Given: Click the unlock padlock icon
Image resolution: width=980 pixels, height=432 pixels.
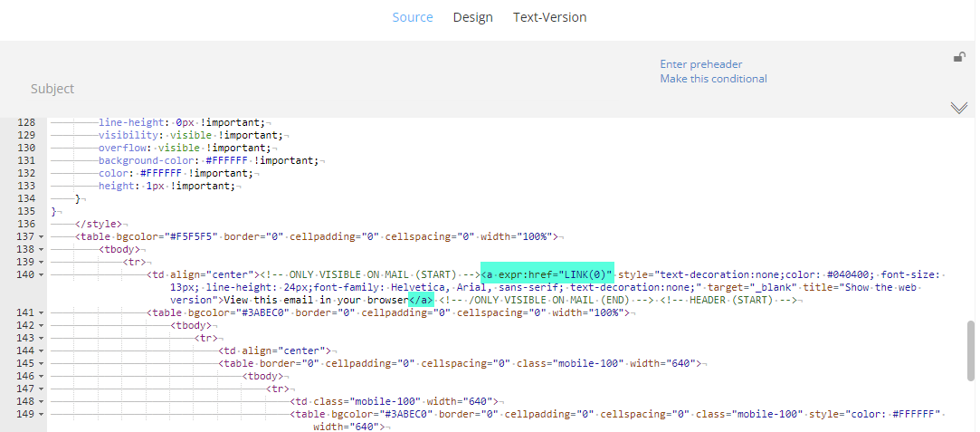Looking at the screenshot, I should click(x=959, y=58).
